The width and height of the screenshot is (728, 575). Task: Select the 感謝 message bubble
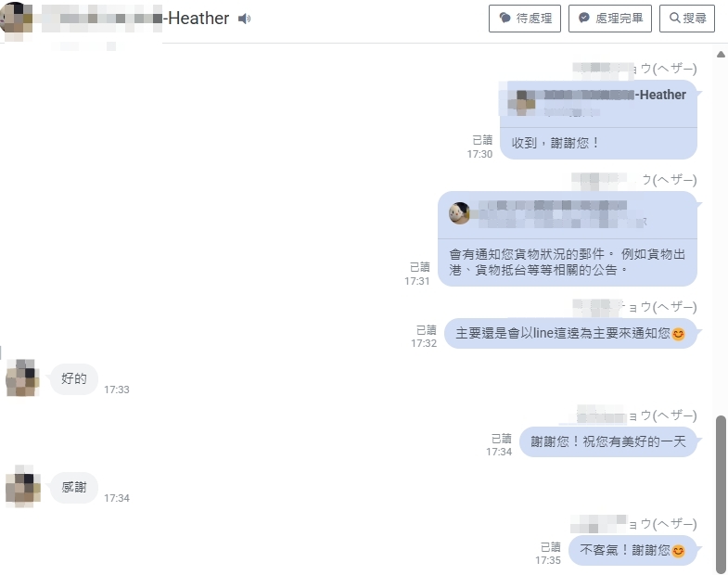[x=74, y=487]
